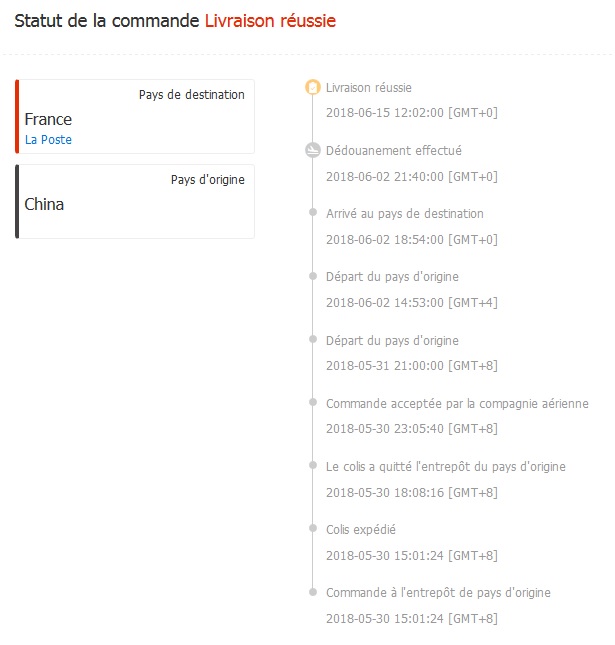Click dot beside Le colis a quitté l'entrepôt
The image size is (615, 645).
[313, 467]
